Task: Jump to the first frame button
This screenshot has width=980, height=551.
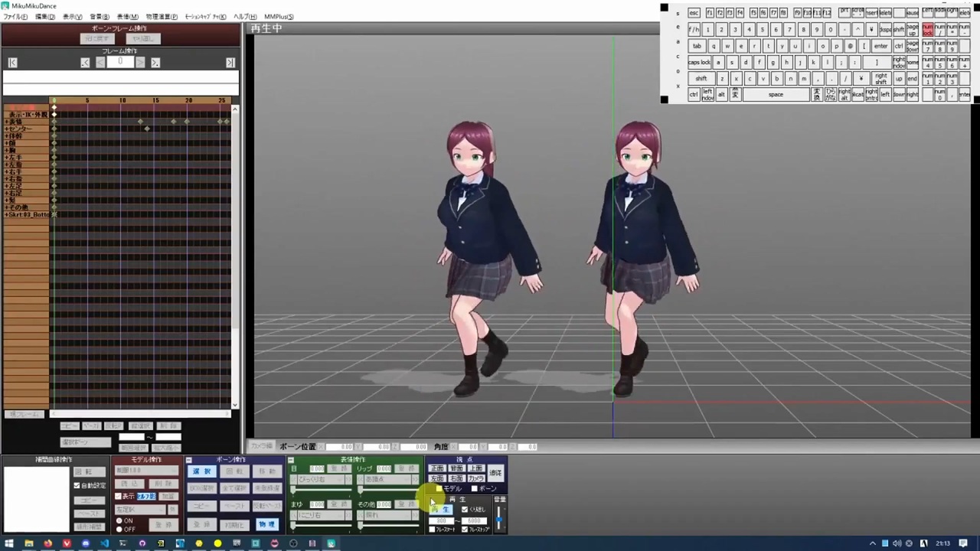Action: click(12, 63)
